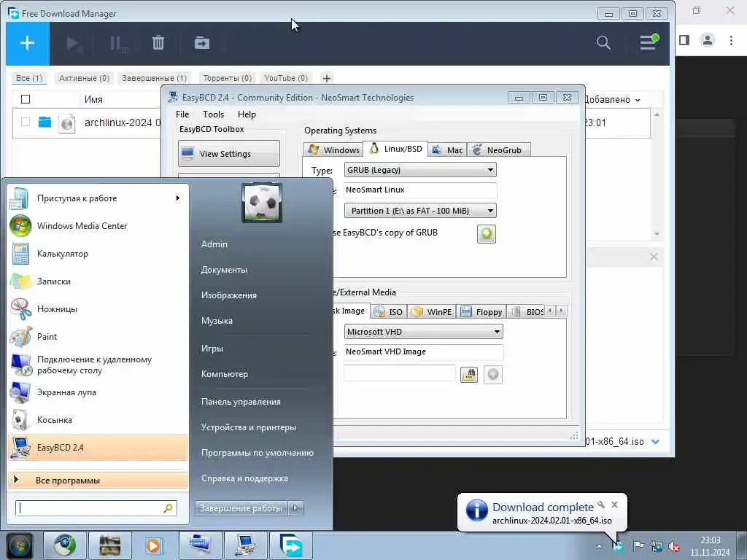Click the disabled gray add button for VHD
The width and height of the screenshot is (747, 560).
493,375
